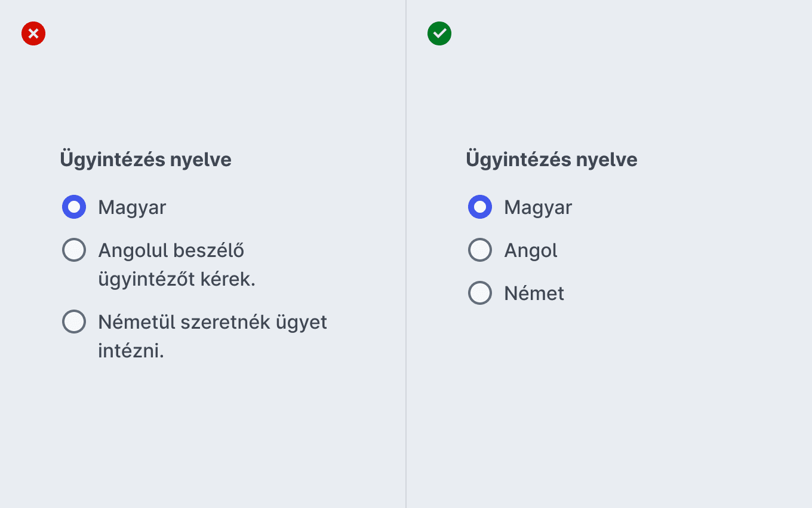Pick the Német radio button
This screenshot has height=508, width=812.
click(x=480, y=293)
